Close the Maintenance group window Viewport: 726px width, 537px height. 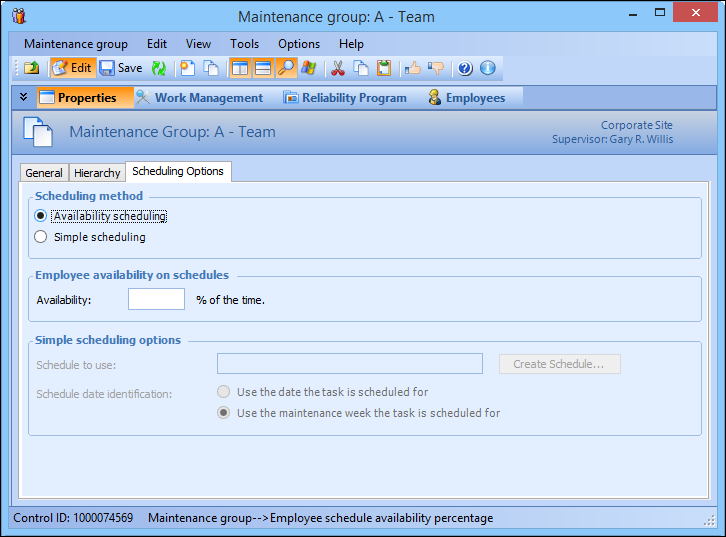coord(695,12)
